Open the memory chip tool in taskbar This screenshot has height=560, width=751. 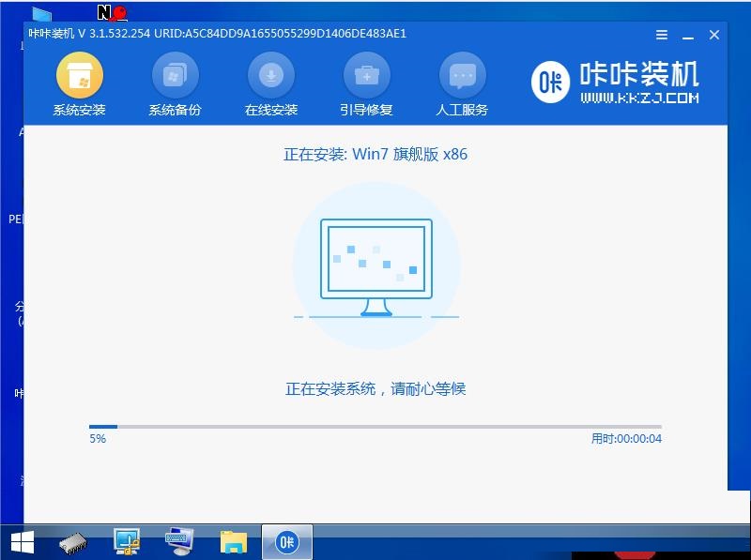[x=73, y=542]
